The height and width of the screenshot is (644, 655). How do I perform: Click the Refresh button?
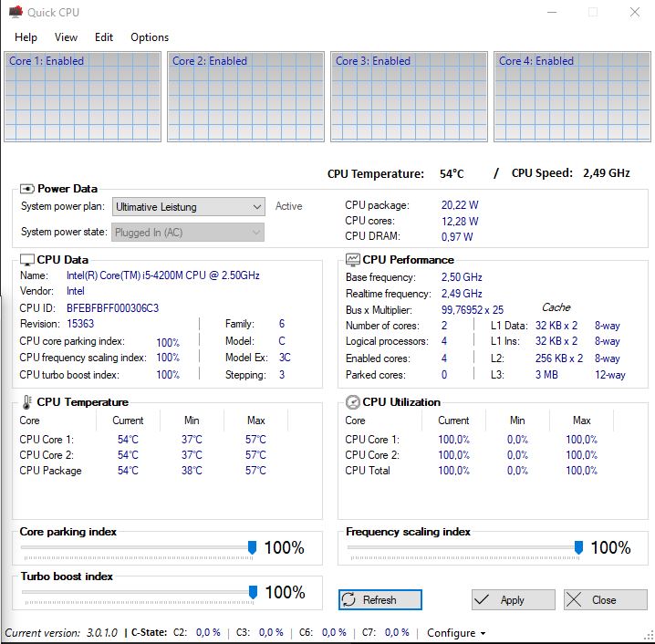(380, 599)
